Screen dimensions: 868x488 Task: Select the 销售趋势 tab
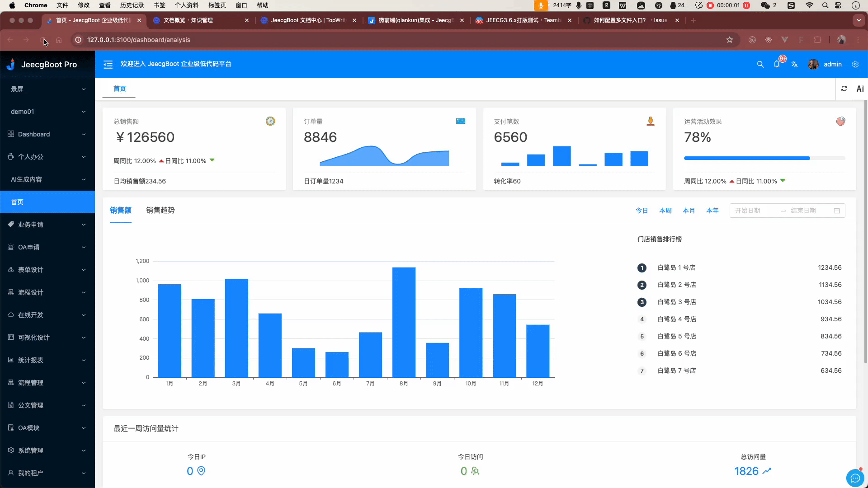pos(160,210)
